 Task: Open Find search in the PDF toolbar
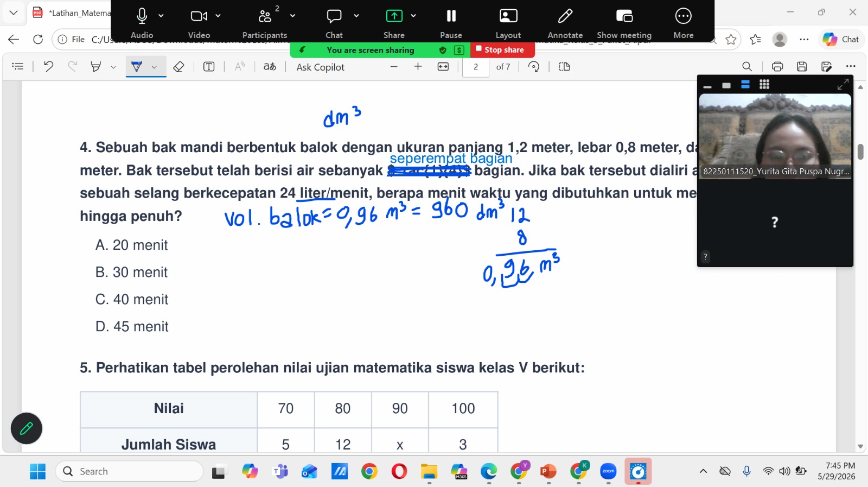pyautogui.click(x=747, y=67)
